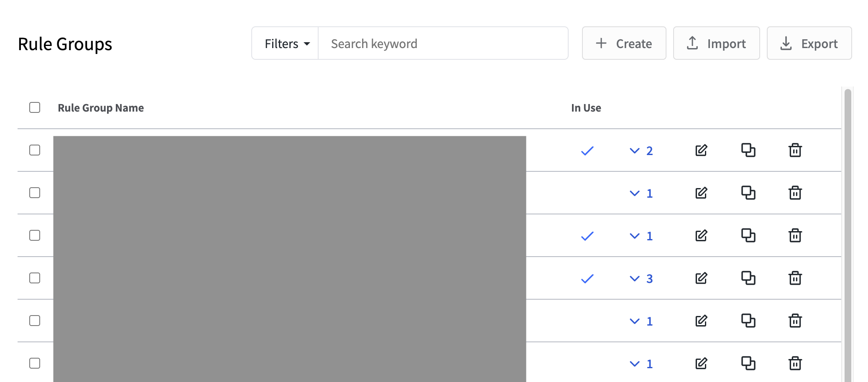Screen dimensions: 868x382
Task: Delete the rule group in the sixth row
Action: (795, 364)
